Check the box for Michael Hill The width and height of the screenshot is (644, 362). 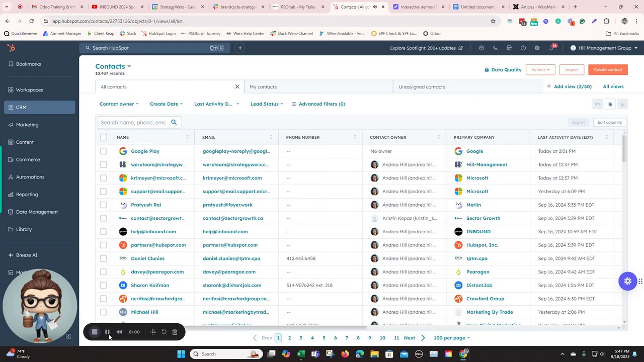click(103, 312)
